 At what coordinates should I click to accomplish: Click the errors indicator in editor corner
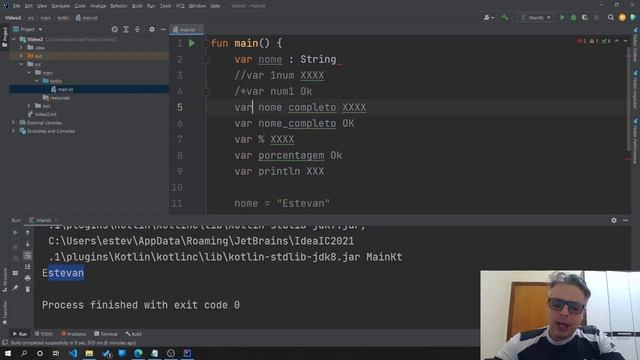(582, 41)
